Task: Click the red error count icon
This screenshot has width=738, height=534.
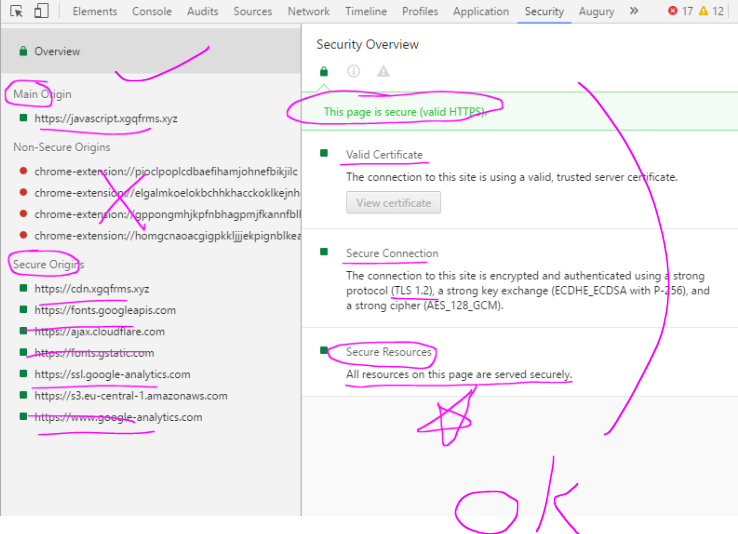Action: pyautogui.click(x=673, y=11)
